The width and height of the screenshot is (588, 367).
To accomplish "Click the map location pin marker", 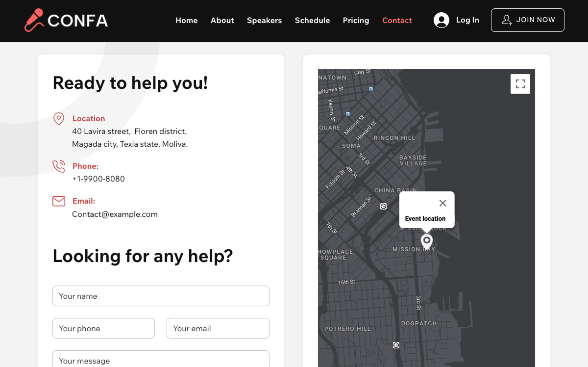I will point(427,241).
